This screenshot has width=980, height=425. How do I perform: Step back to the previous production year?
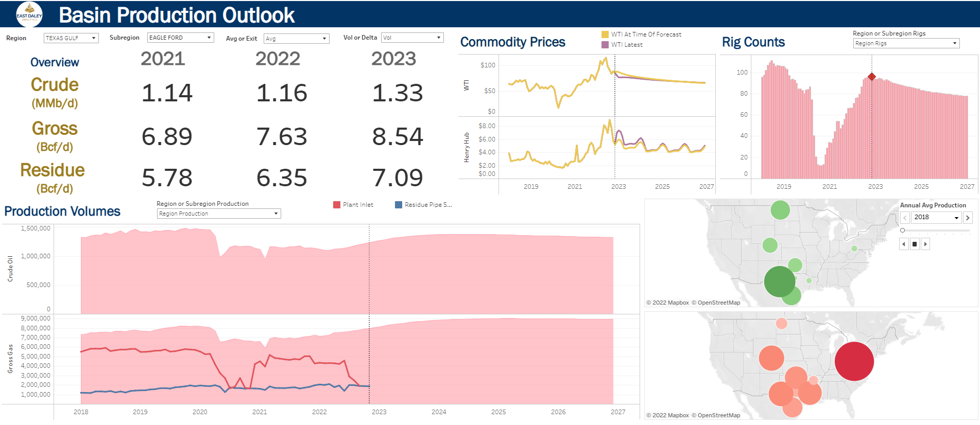pyautogui.click(x=905, y=218)
